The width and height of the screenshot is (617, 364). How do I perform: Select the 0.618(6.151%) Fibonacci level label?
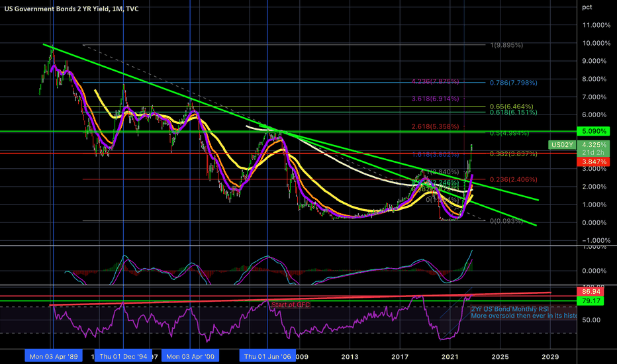[x=514, y=113]
